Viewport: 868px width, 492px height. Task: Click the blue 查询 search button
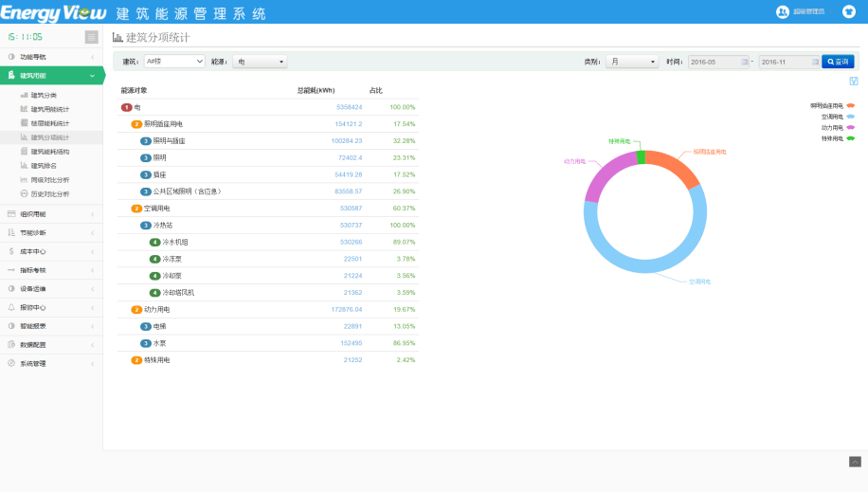point(838,62)
